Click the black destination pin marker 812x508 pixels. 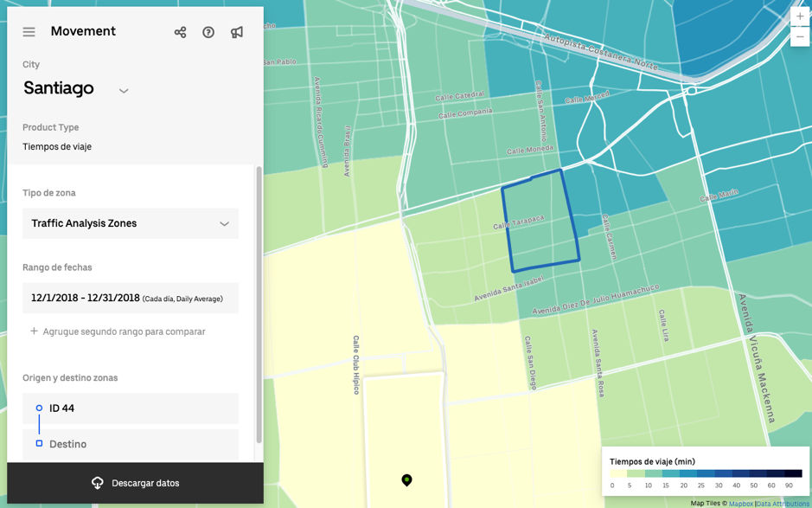[x=406, y=479]
